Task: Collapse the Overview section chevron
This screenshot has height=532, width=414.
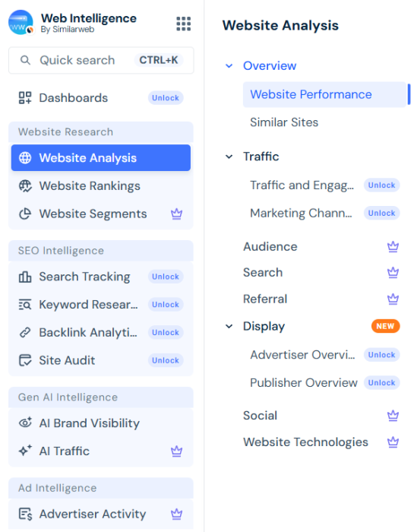Action: (229, 66)
